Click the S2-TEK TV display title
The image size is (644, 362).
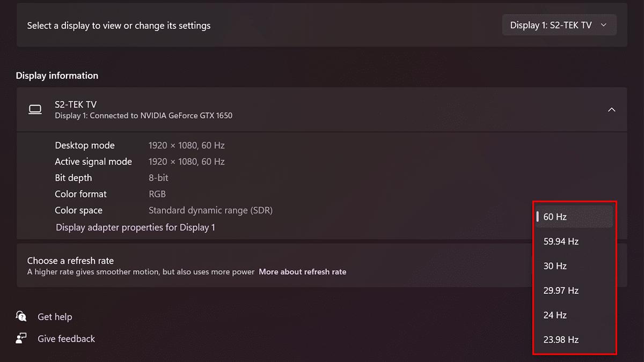(76, 105)
